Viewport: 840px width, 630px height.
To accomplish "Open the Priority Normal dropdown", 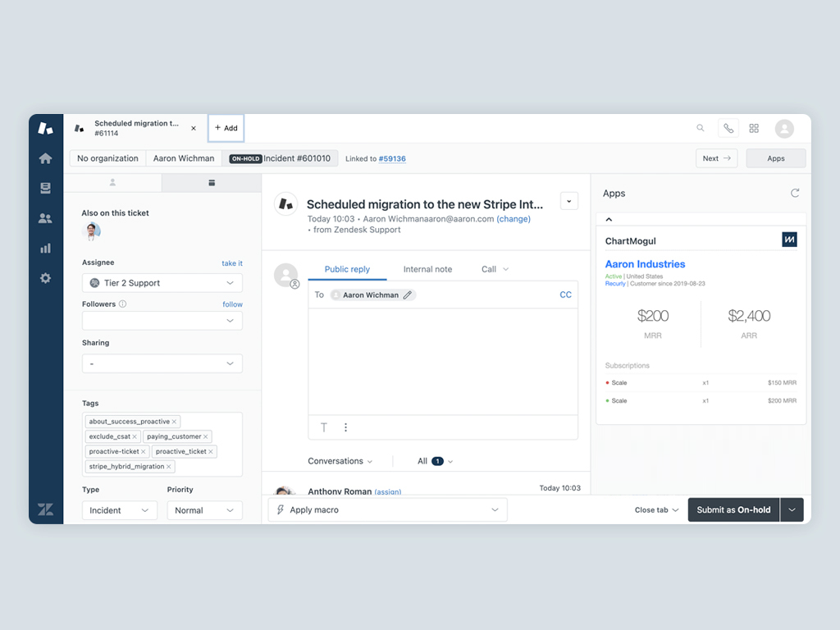I will point(204,510).
